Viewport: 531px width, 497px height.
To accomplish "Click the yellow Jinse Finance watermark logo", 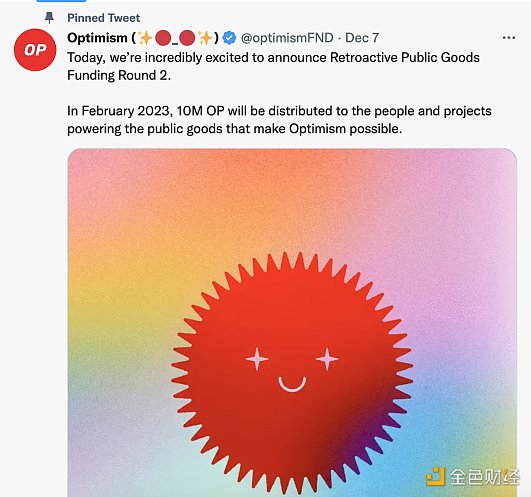I will (x=435, y=476).
